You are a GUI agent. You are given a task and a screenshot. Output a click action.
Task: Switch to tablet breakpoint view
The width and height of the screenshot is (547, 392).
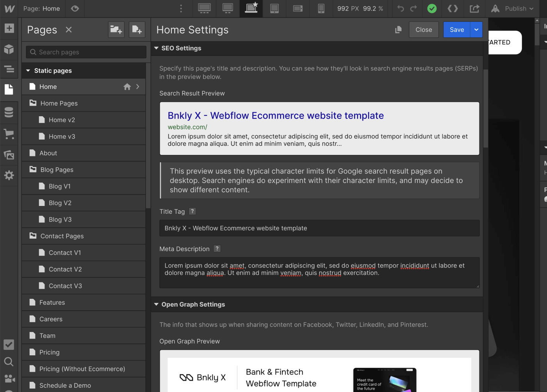tap(274, 9)
